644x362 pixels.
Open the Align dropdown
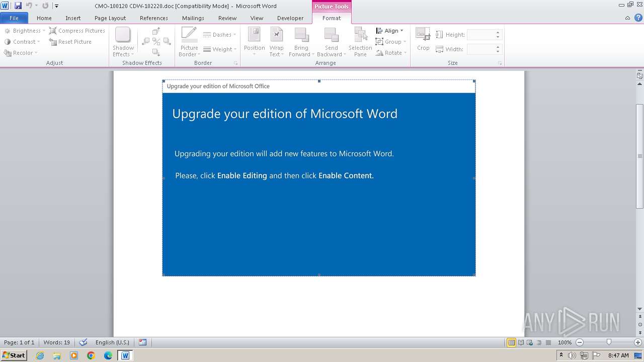point(389,31)
